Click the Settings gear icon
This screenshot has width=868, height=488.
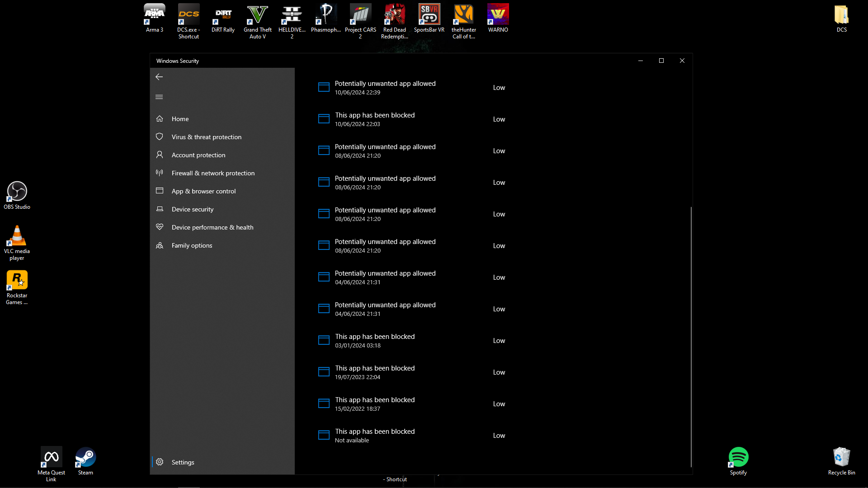tap(160, 462)
